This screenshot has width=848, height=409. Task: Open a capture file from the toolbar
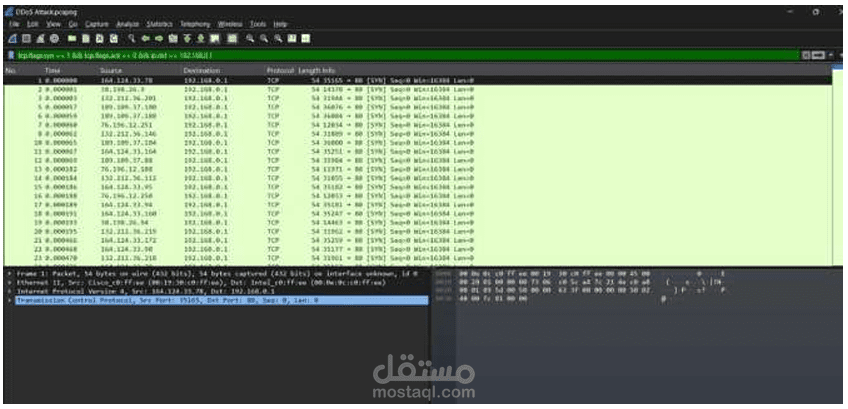click(x=72, y=38)
